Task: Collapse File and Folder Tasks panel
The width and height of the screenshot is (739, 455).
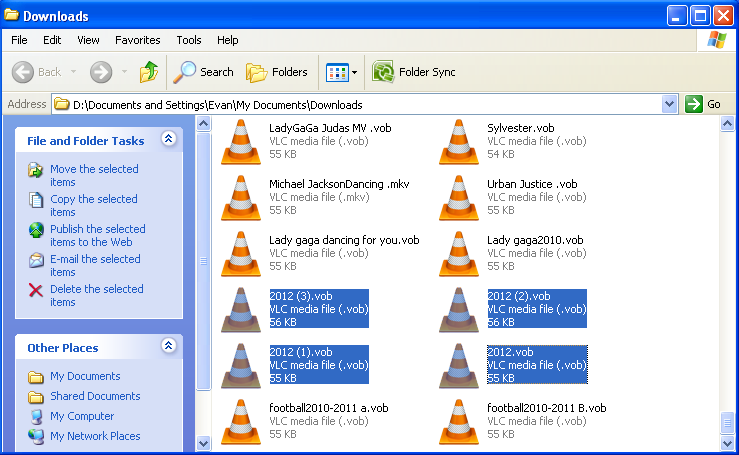Action: 168,139
